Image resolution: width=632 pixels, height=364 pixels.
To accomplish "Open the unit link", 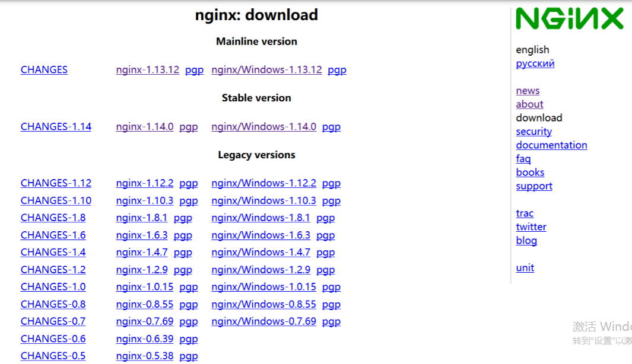I will [x=525, y=268].
